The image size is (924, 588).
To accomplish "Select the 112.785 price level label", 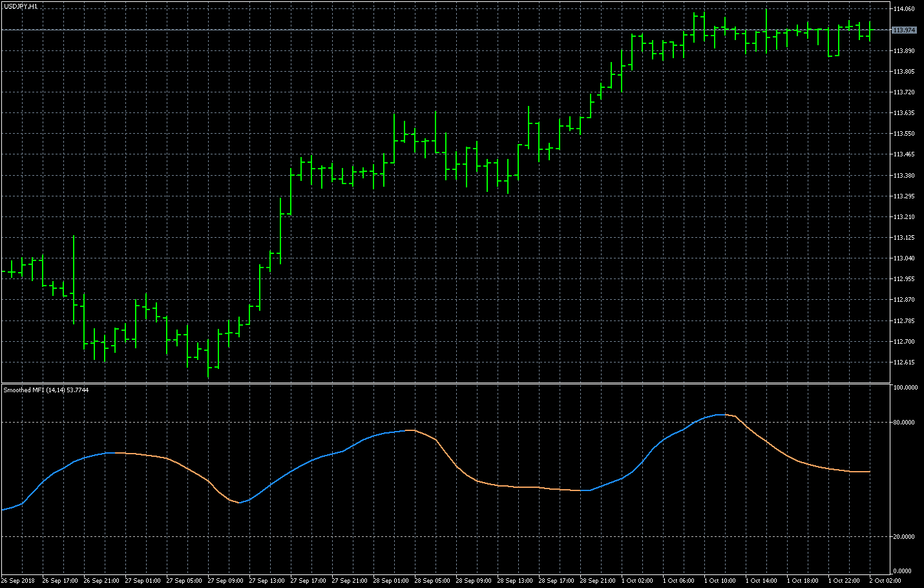I will tap(904, 321).
